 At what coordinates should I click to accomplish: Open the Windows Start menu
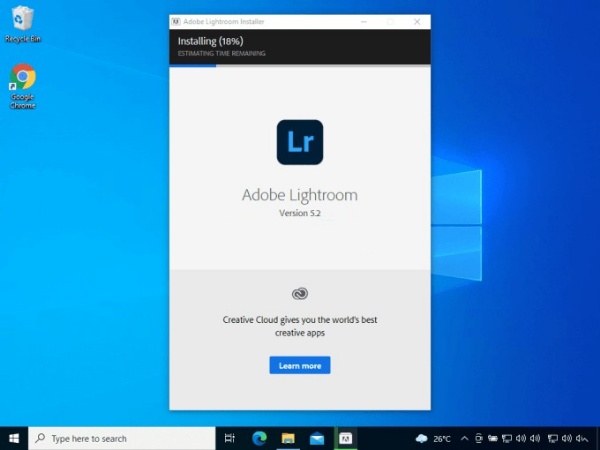coord(14,439)
